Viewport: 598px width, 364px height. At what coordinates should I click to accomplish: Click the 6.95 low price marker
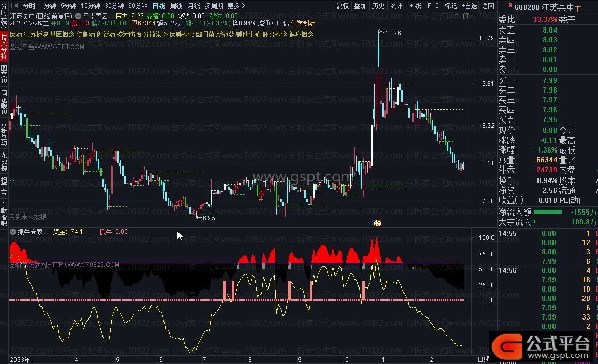click(208, 218)
